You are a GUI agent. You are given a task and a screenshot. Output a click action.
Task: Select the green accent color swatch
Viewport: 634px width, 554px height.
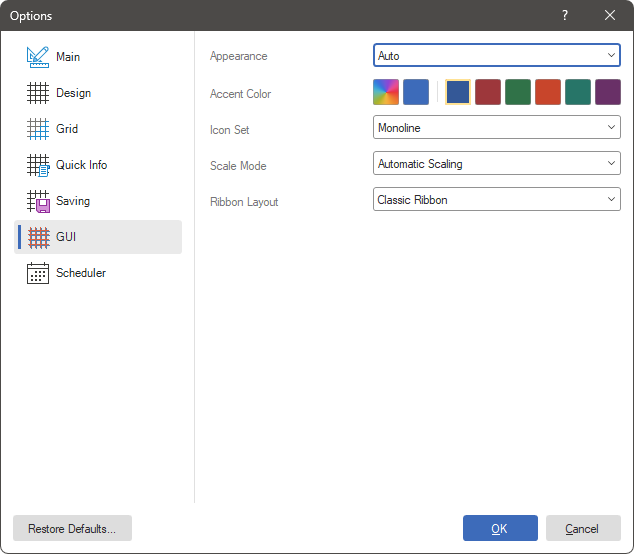pos(518,93)
